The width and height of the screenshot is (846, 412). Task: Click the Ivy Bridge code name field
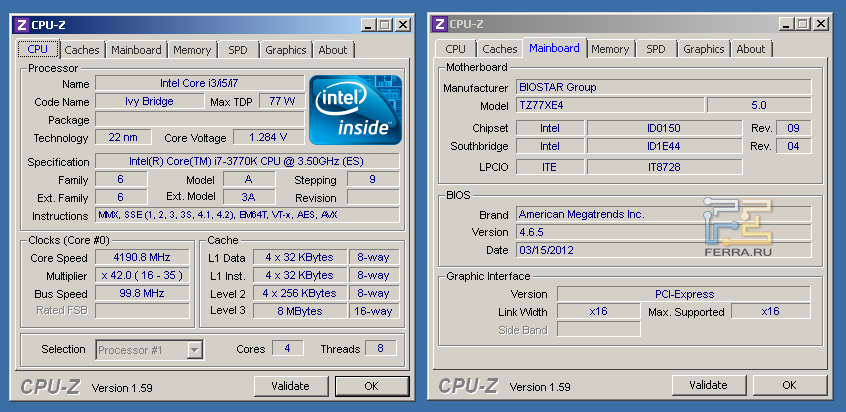click(149, 101)
